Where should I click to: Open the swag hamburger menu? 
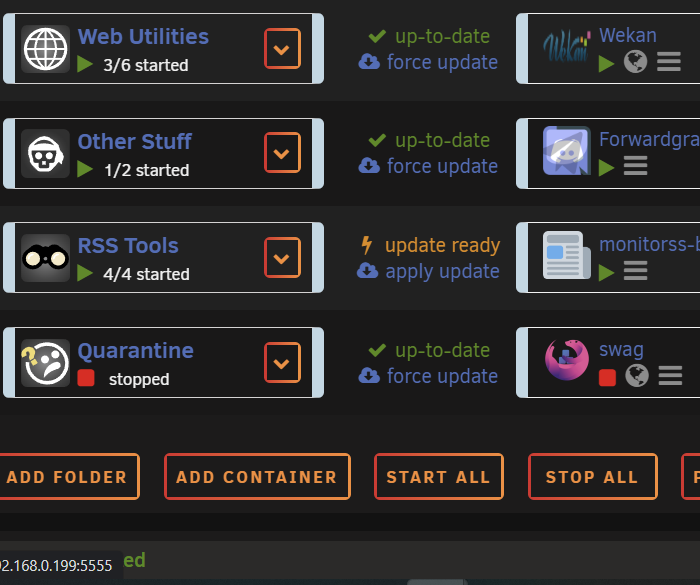pos(670,376)
